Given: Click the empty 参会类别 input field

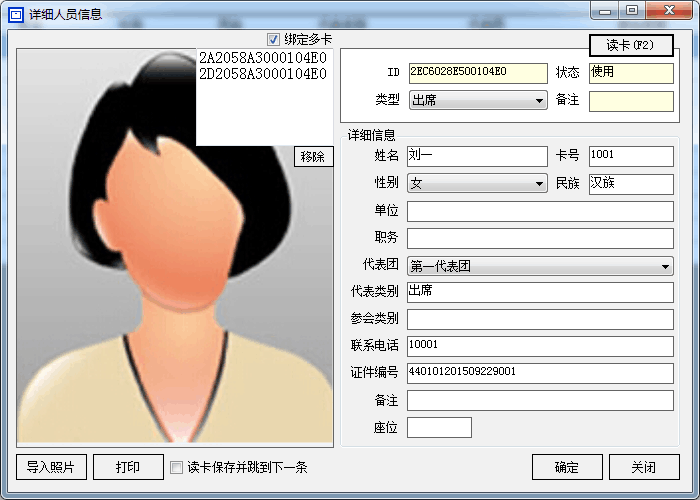Looking at the screenshot, I should tap(540, 320).
